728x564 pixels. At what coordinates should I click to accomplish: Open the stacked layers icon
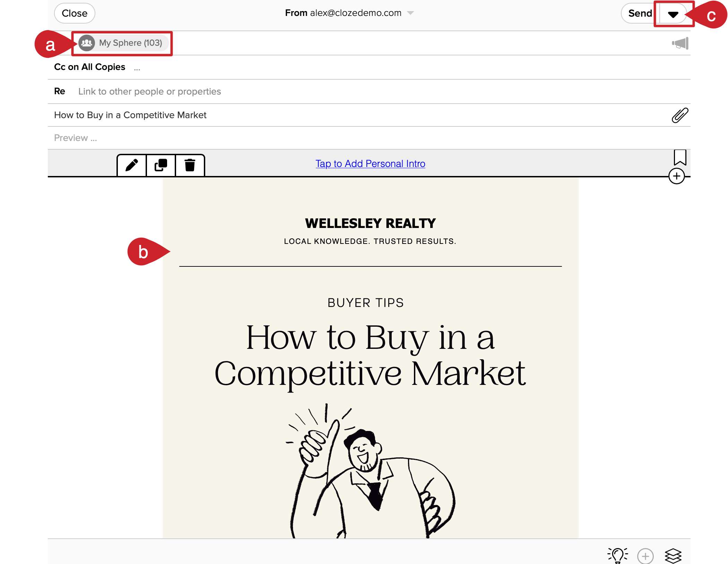[673, 556]
